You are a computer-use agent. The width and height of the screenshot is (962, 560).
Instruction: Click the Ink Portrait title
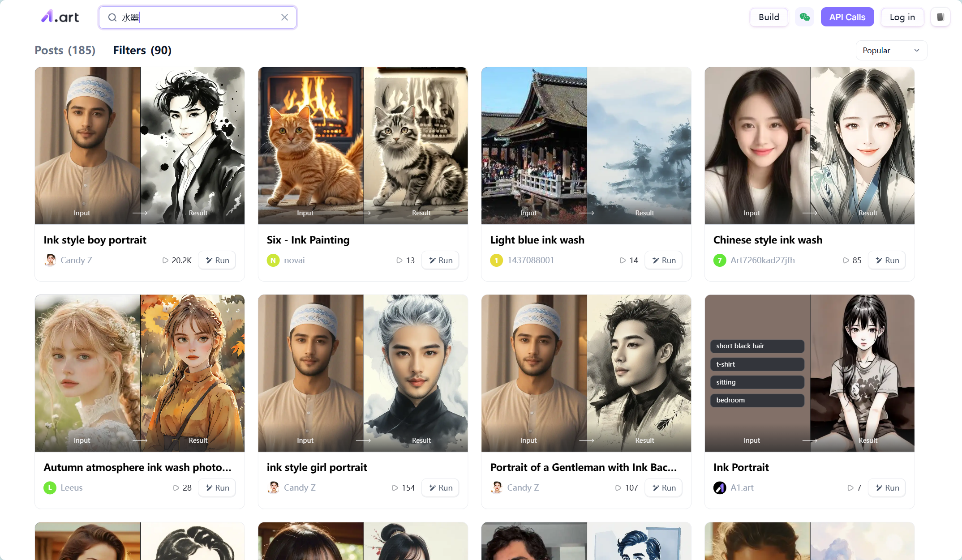(741, 467)
